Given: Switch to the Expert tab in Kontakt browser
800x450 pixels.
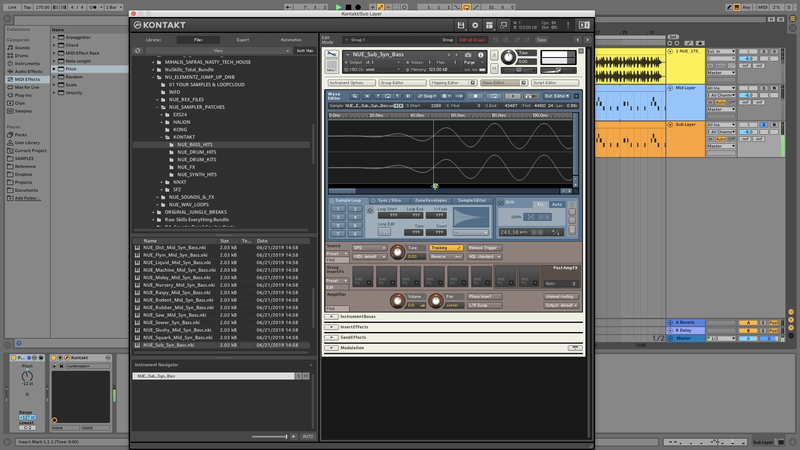Looking at the screenshot, I should pyautogui.click(x=243, y=40).
